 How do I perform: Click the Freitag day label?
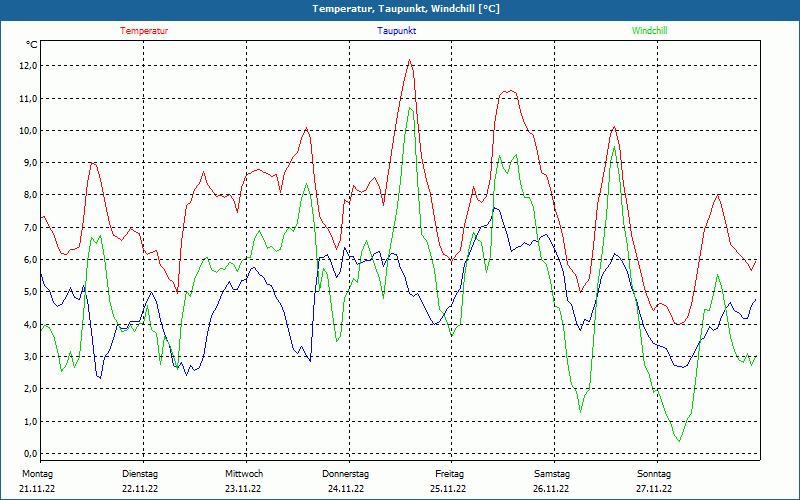tap(449, 474)
